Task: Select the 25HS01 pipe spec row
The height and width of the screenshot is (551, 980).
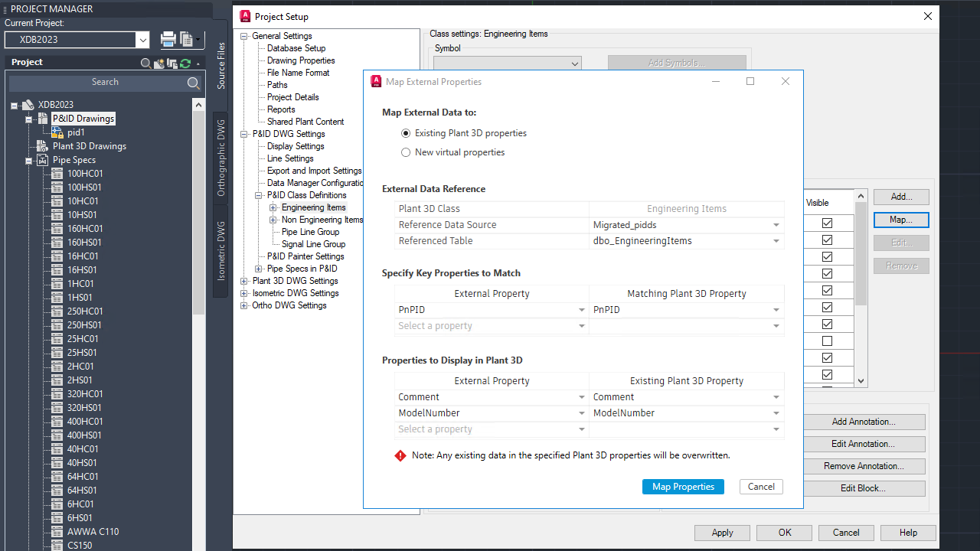Action: point(82,353)
